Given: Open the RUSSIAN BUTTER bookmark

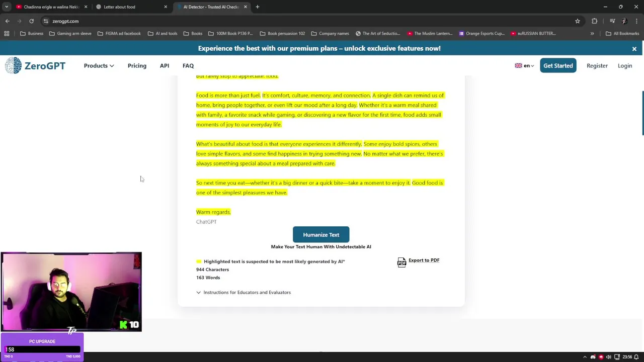Looking at the screenshot, I should [x=533, y=34].
